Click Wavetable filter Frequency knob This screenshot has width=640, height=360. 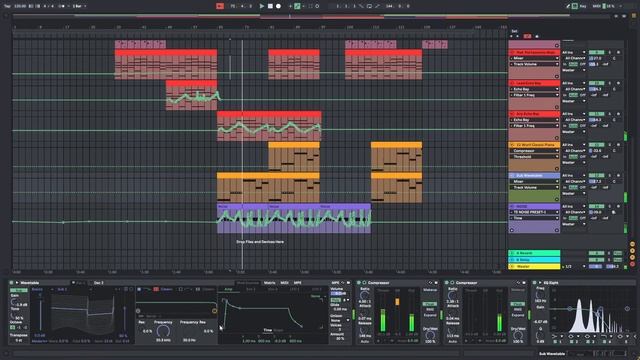click(163, 331)
